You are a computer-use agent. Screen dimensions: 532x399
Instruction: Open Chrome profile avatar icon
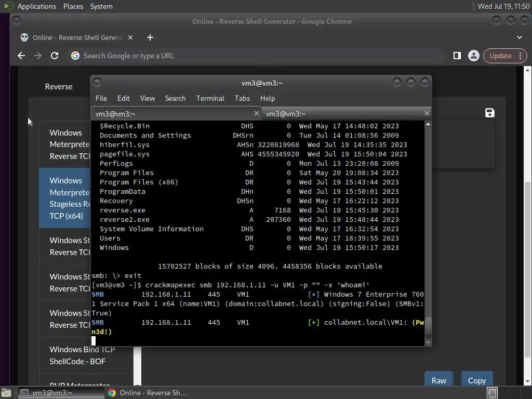[474, 56]
